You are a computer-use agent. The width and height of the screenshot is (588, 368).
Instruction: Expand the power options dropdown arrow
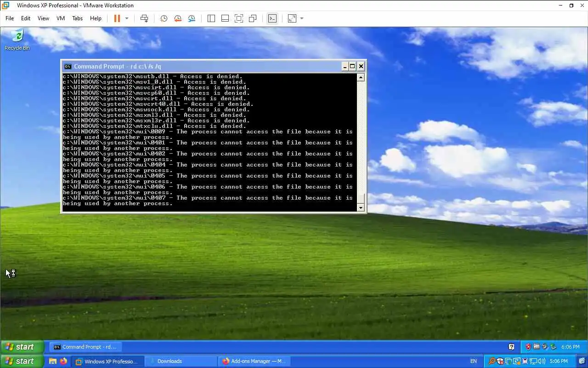(127, 18)
